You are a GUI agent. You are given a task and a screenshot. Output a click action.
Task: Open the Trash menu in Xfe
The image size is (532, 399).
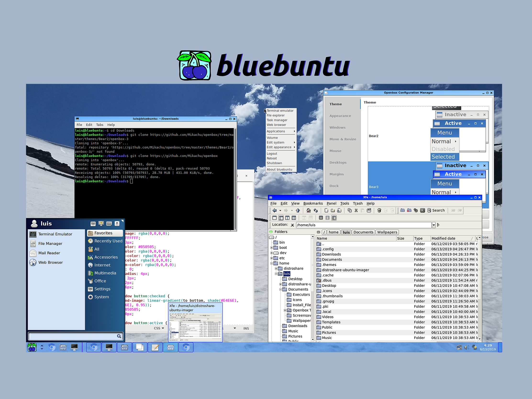358,204
